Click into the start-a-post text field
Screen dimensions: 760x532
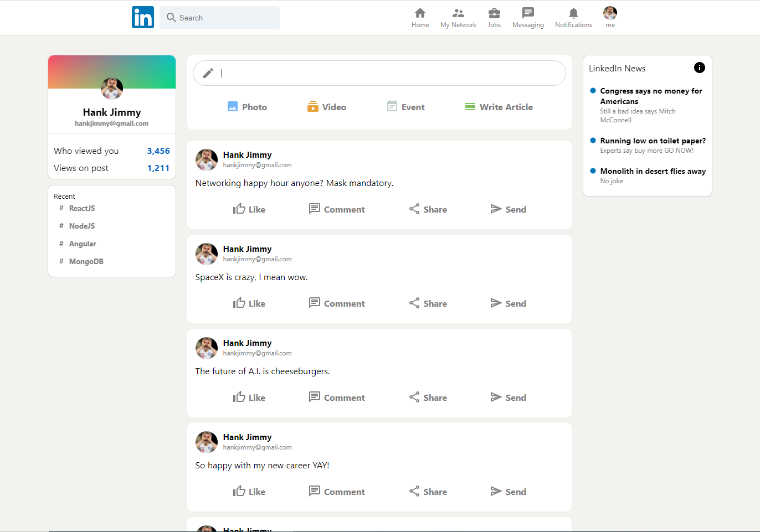pyautogui.click(x=379, y=73)
